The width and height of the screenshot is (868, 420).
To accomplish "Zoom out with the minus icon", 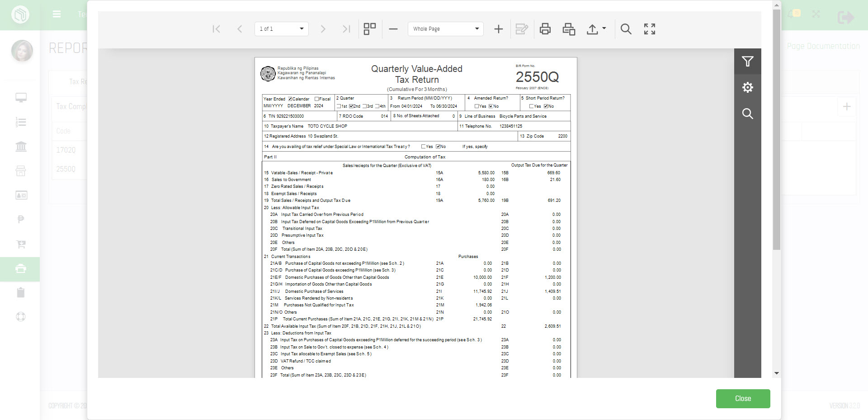I will pyautogui.click(x=393, y=29).
